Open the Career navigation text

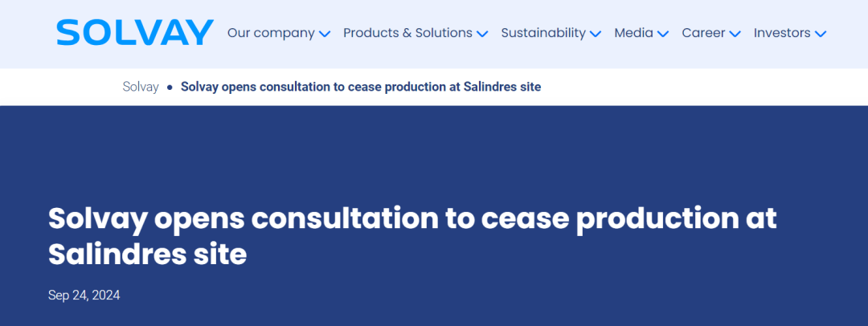tap(703, 33)
